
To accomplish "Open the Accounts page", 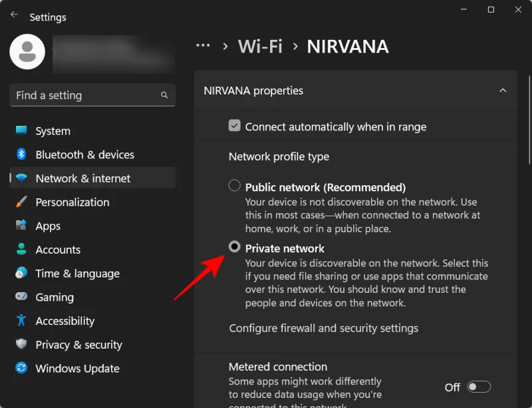I will click(x=92, y=250).
